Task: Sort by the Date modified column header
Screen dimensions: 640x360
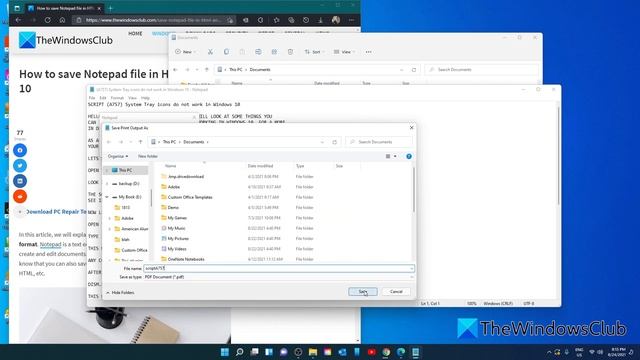Action: pos(260,166)
